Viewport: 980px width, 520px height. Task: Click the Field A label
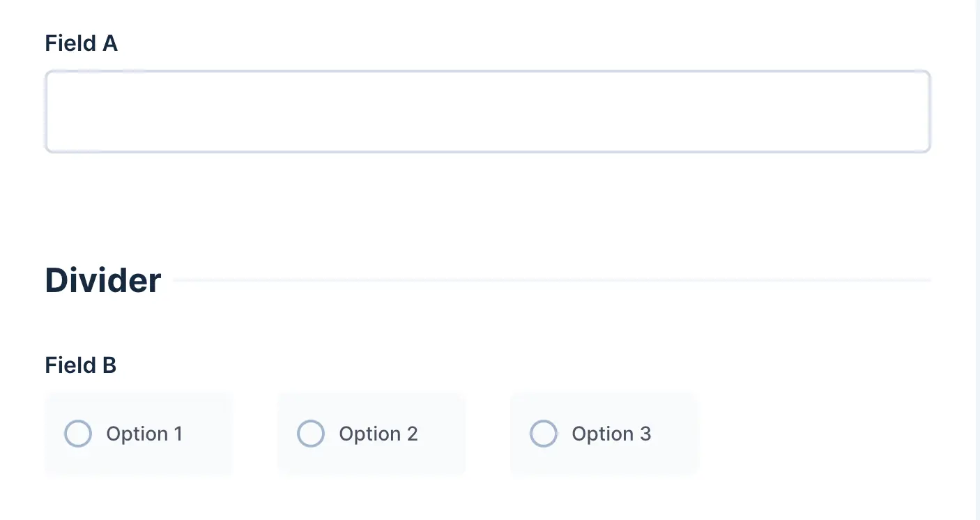click(82, 43)
